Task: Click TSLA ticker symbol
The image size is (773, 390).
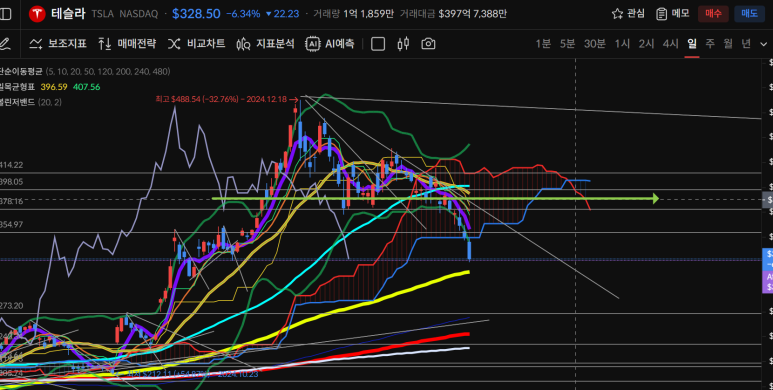Action: tap(103, 14)
